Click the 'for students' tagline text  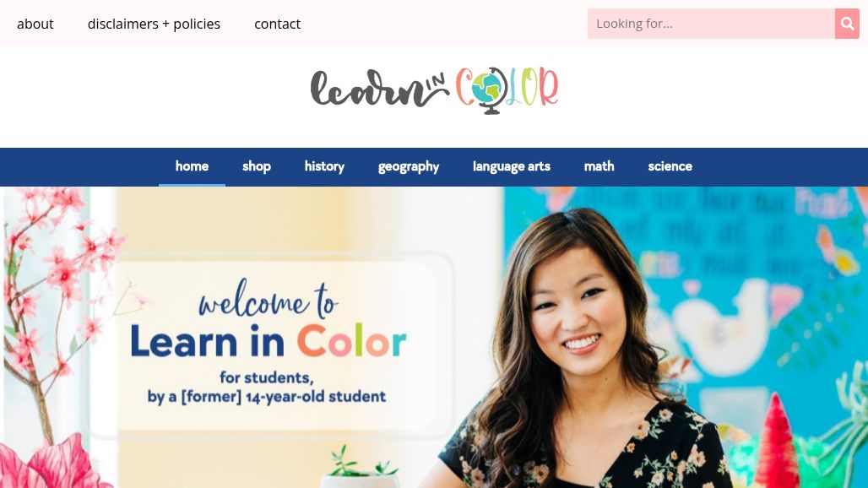pos(267,377)
